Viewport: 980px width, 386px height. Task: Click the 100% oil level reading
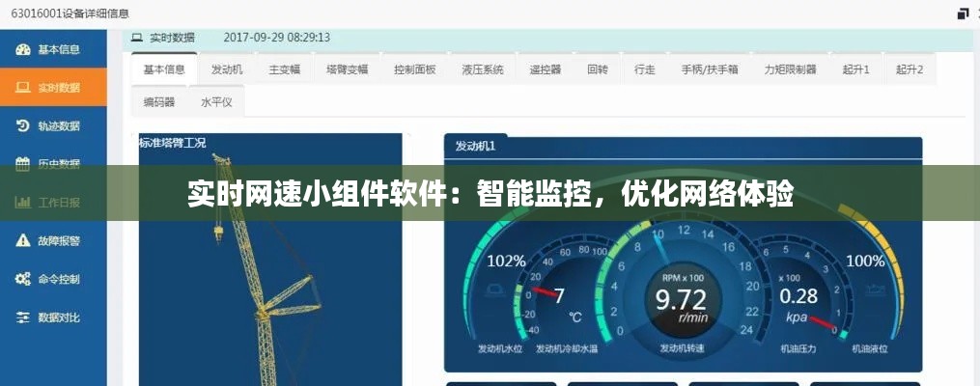(865, 261)
